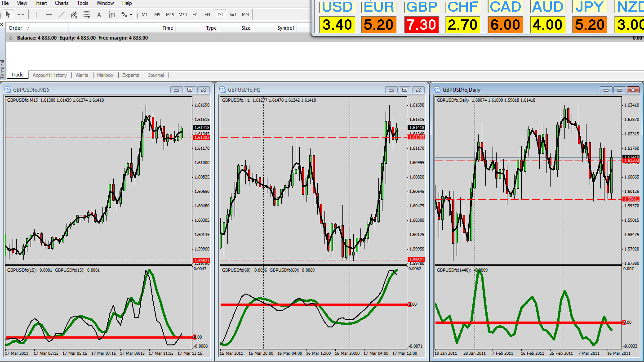Open the File menu
The width and height of the screenshot is (644, 362).
click(5, 3)
